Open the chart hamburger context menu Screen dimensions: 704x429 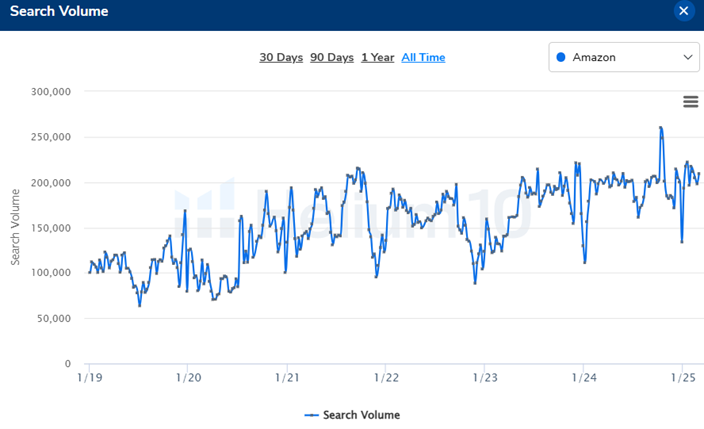[690, 101]
